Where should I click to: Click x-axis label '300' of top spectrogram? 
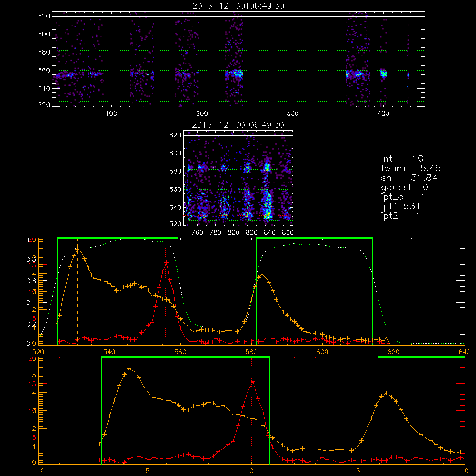click(x=293, y=114)
